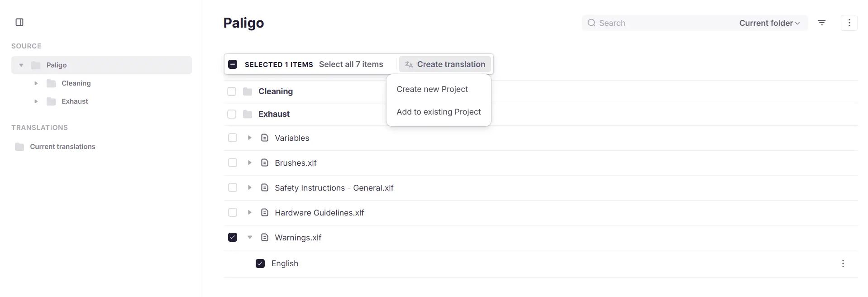Image resolution: width=868 pixels, height=297 pixels.
Task: Expand the Hardware Guidelines.xlf row
Action: (x=249, y=212)
